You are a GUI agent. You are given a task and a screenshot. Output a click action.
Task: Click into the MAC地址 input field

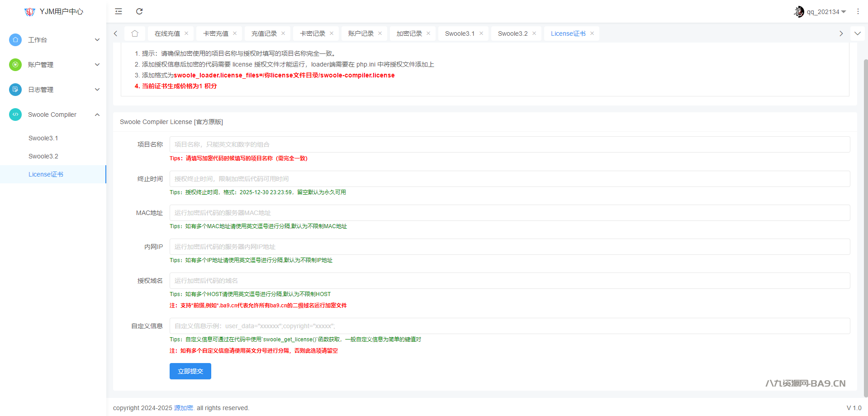point(509,213)
